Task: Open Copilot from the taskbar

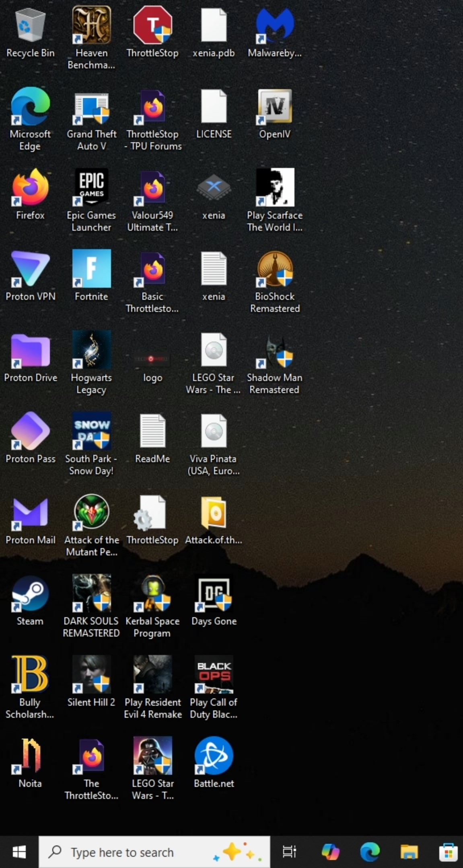Action: click(330, 852)
